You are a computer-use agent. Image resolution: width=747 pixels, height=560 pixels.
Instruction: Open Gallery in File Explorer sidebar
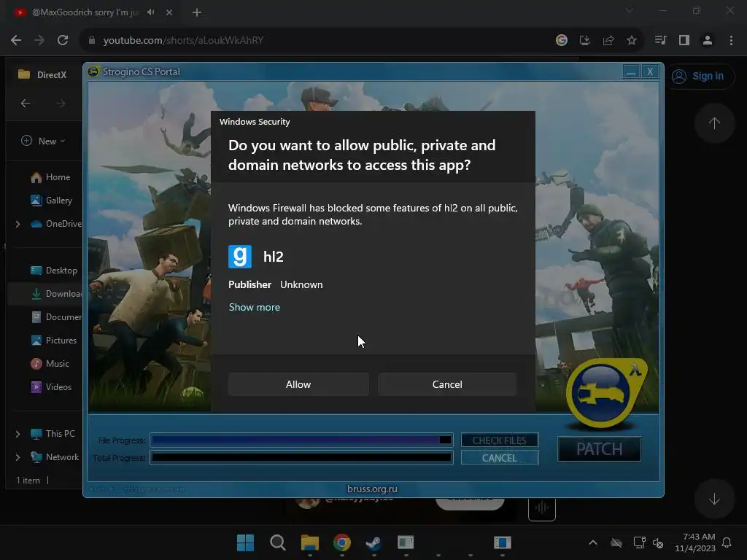tap(51, 201)
